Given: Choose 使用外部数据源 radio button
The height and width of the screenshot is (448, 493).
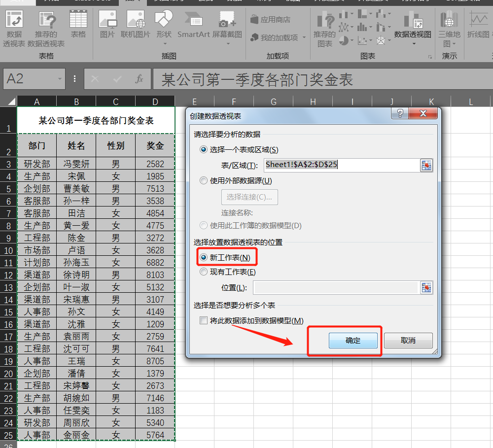Looking at the screenshot, I should pyautogui.click(x=204, y=181).
